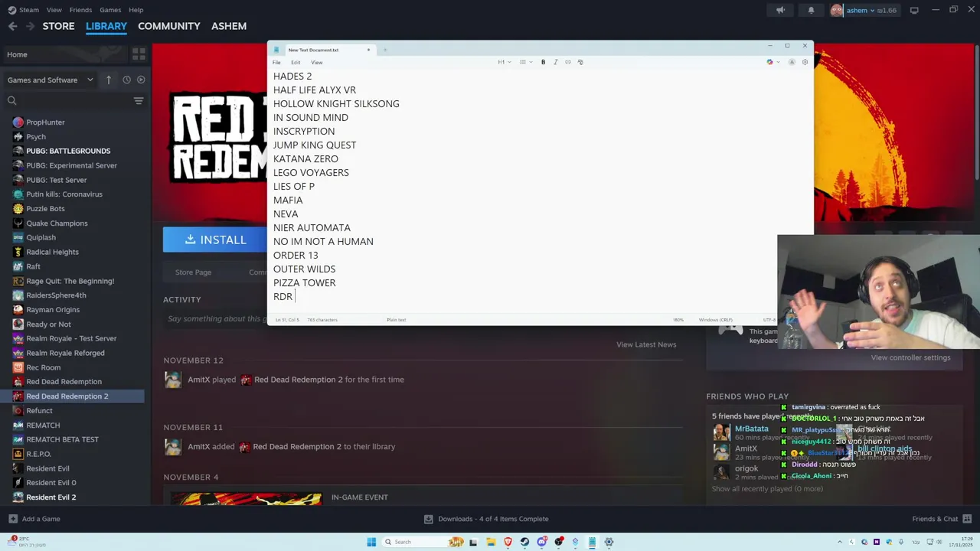
Task: Click View controller settings link
Action: (x=910, y=357)
